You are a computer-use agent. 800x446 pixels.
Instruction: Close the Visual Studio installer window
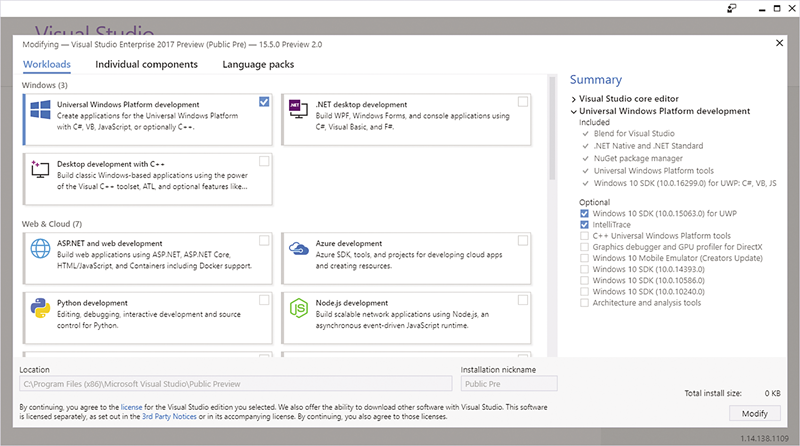(x=792, y=8)
